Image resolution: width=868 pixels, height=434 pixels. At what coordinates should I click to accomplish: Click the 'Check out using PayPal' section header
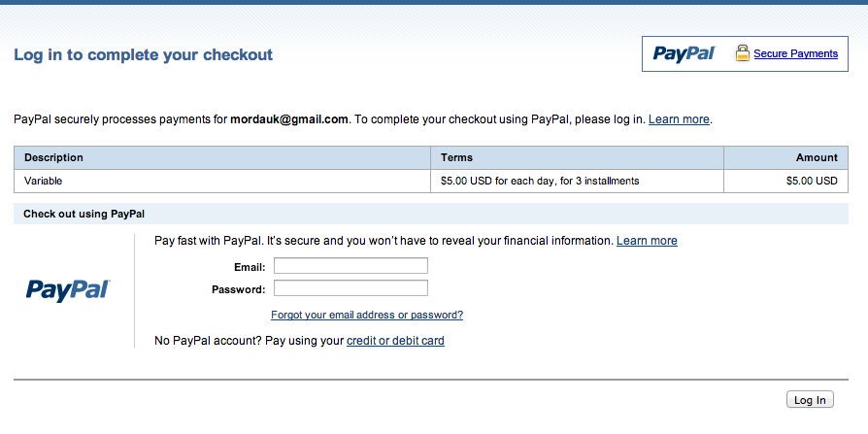[431, 214]
